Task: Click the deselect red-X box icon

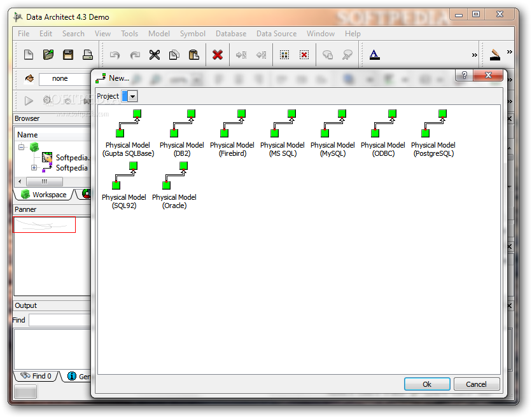Action: (x=304, y=55)
